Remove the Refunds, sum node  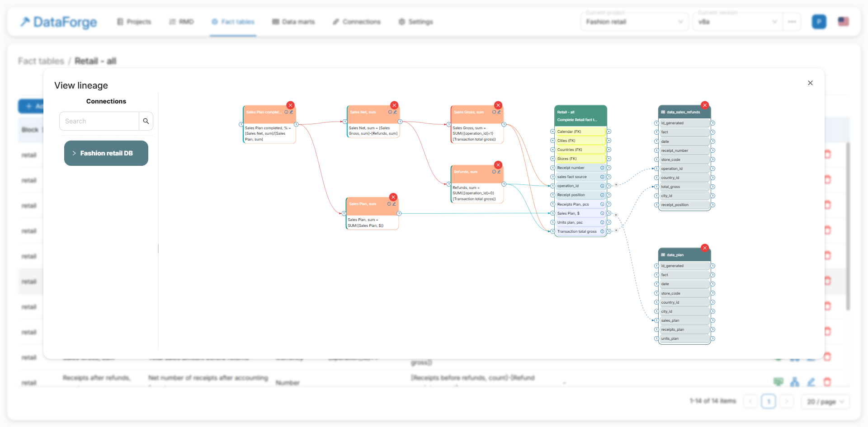click(498, 165)
